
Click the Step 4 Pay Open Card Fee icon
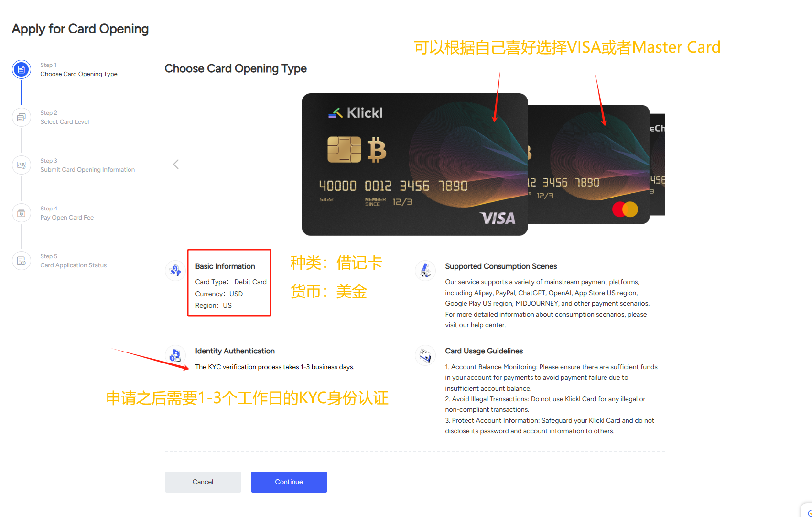(x=21, y=213)
